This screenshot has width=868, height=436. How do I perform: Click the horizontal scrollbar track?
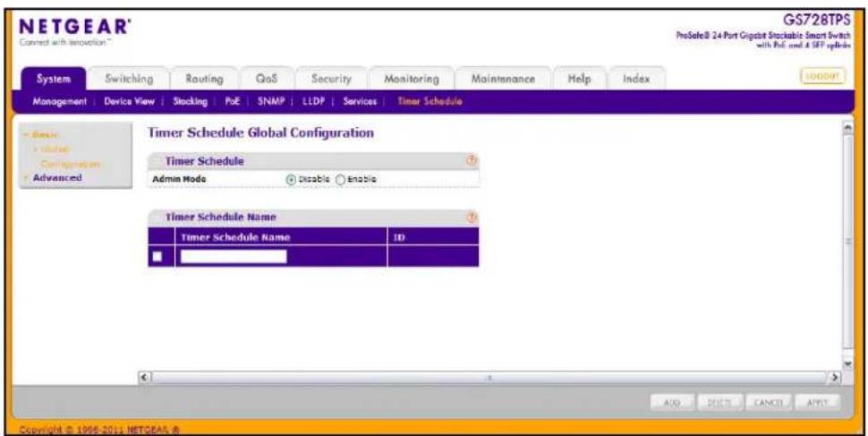[489, 377]
